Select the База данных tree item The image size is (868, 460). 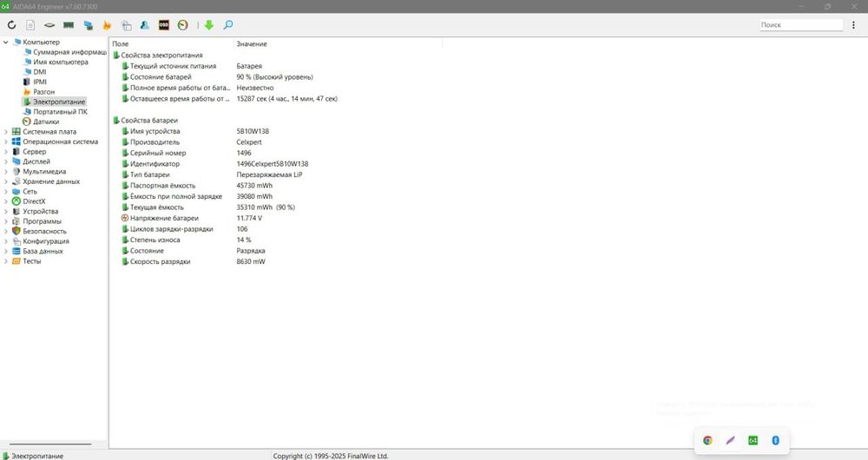(x=37, y=252)
